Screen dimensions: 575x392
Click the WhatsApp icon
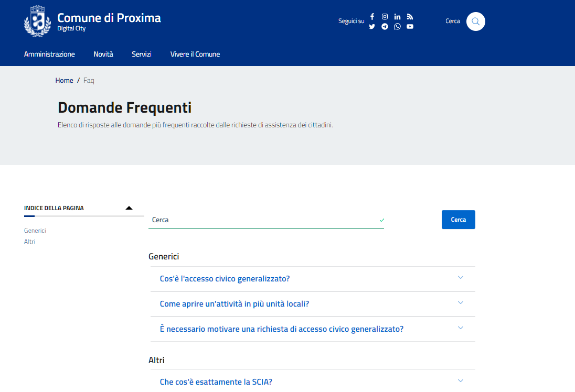[397, 27]
